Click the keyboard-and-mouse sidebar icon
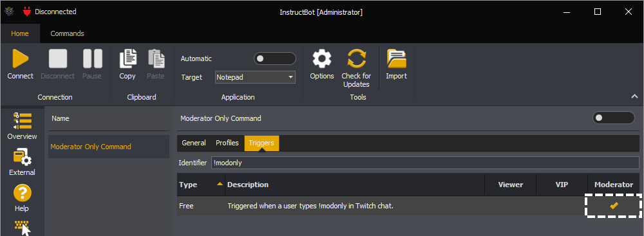 pyautogui.click(x=22, y=228)
